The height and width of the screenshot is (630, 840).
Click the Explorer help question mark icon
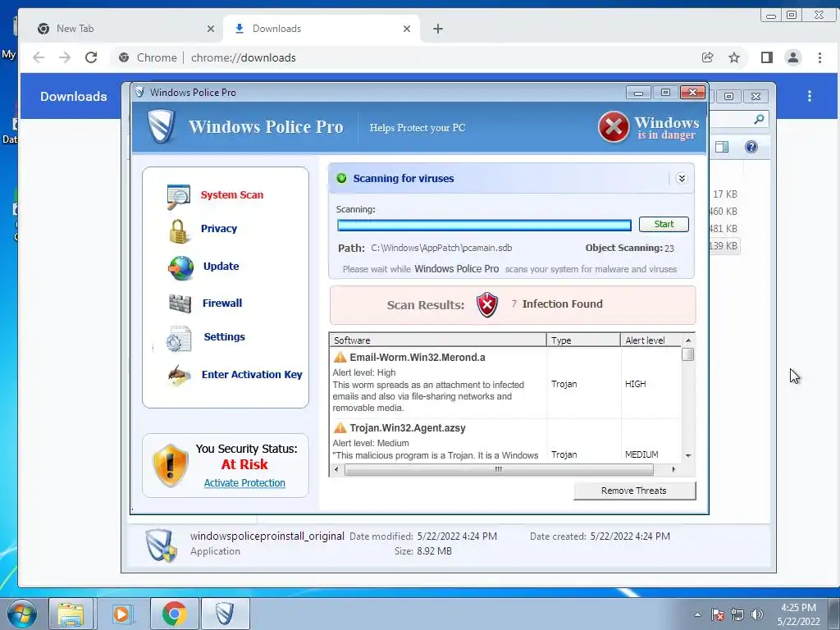tap(751, 147)
